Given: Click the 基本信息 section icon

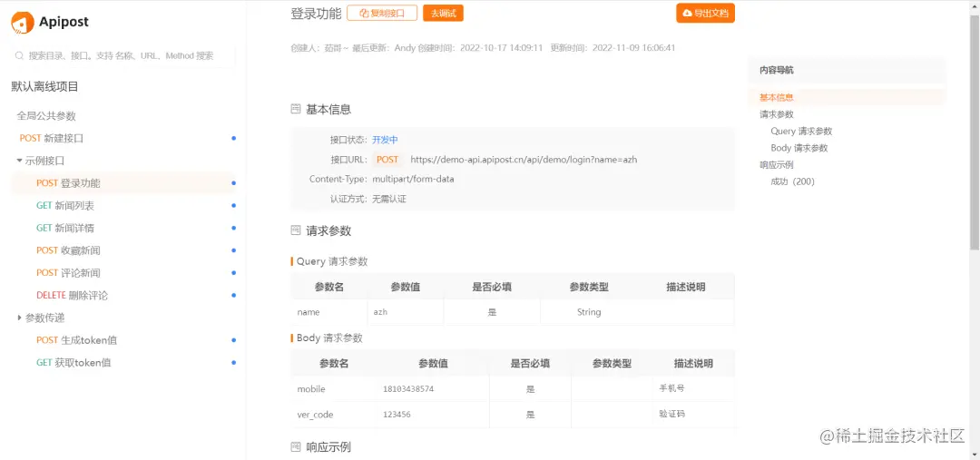Looking at the screenshot, I should tap(296, 110).
